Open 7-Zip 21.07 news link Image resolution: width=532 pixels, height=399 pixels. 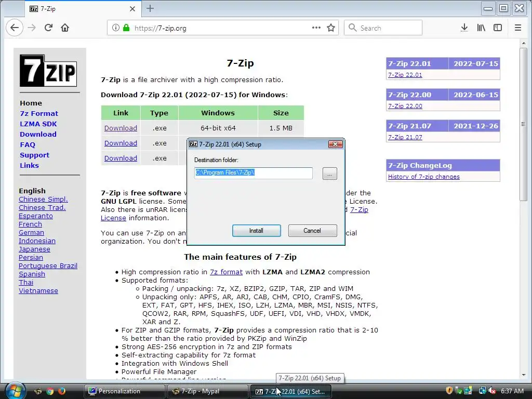[x=405, y=137]
